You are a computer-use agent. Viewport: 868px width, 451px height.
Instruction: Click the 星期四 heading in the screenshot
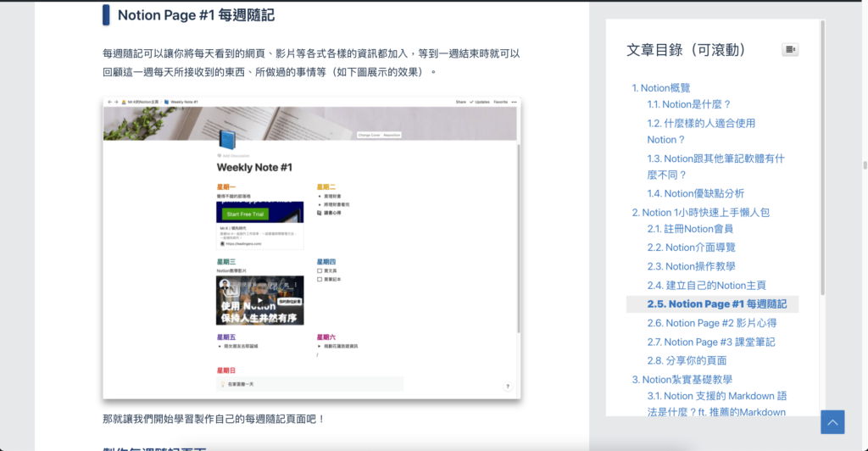pos(326,262)
